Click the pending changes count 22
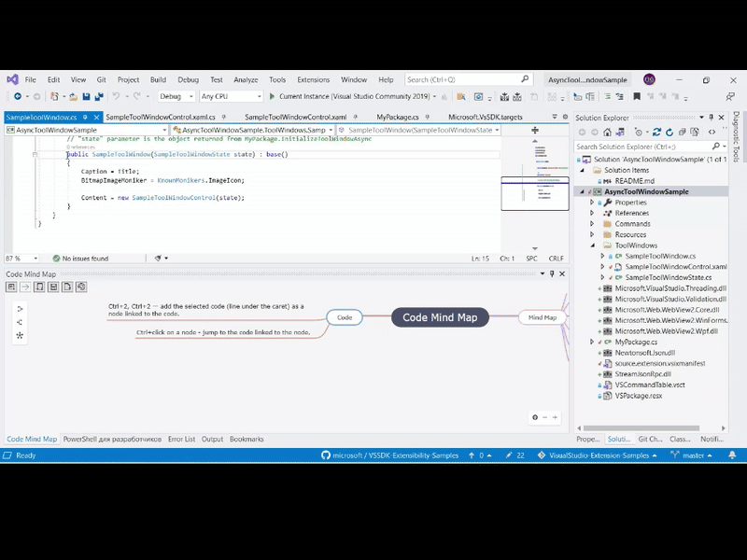 [515, 455]
